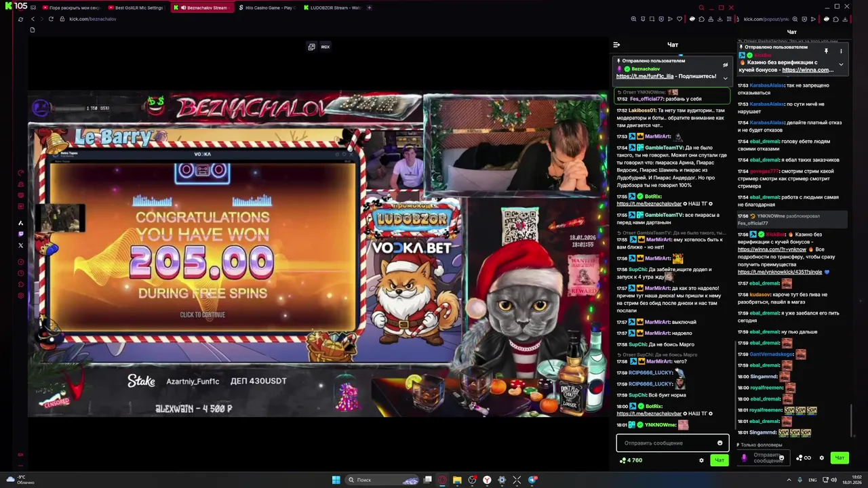Click green Чат send button in main chat

(719, 460)
